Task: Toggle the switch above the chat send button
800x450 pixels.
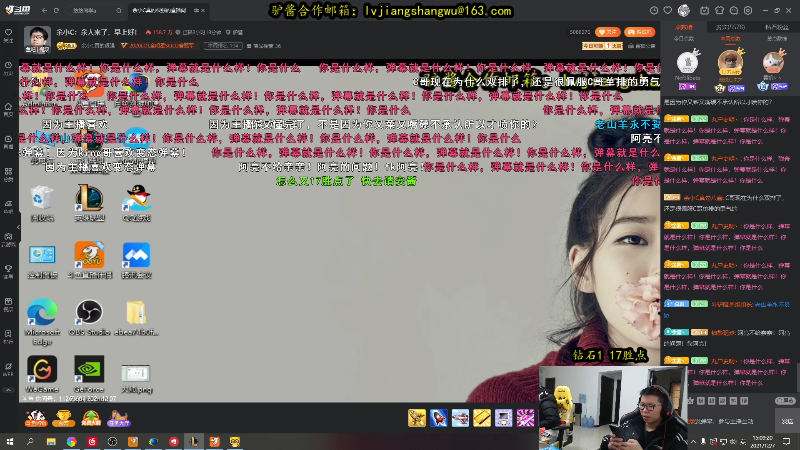Action: (785, 401)
